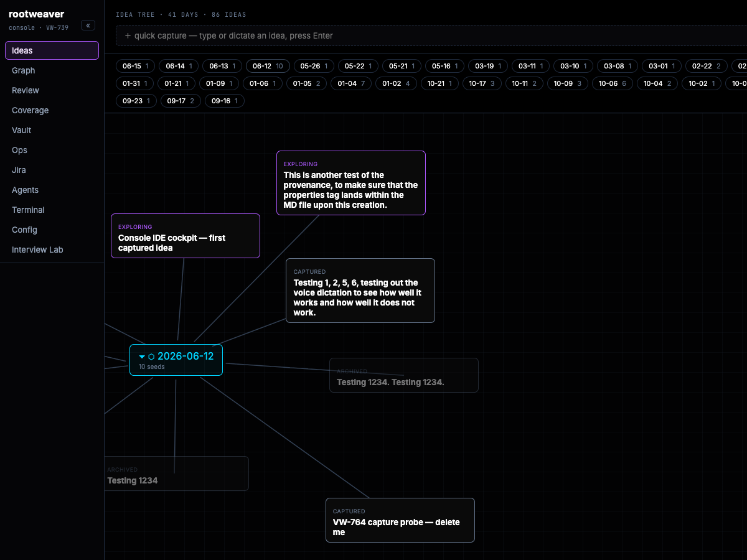Select the 09-23 date chip

click(136, 101)
